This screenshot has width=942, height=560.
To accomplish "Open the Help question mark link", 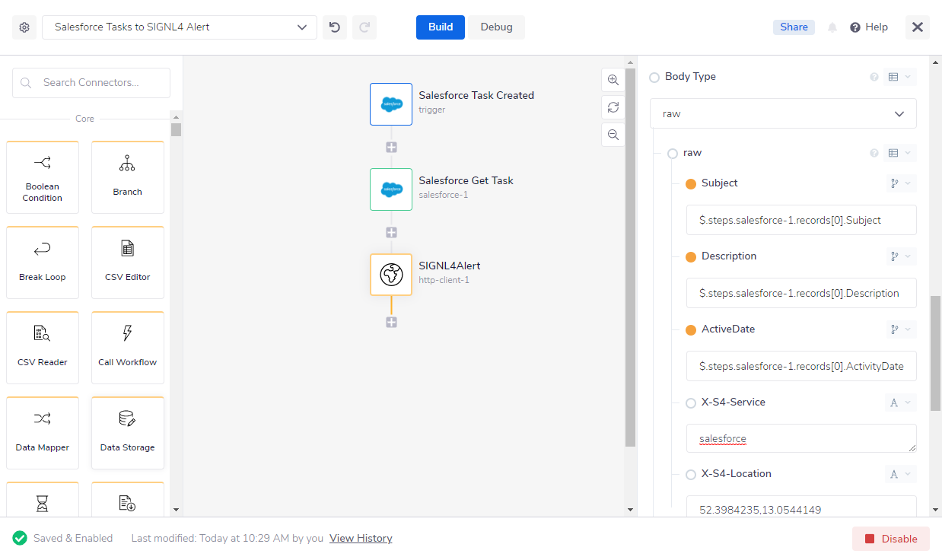I will click(x=869, y=27).
